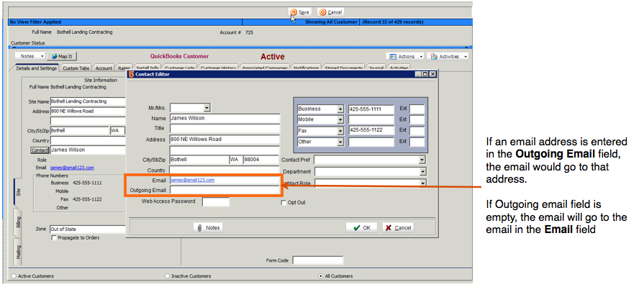Click the red Active status text
Screen dimensions: 644x287
pos(273,57)
